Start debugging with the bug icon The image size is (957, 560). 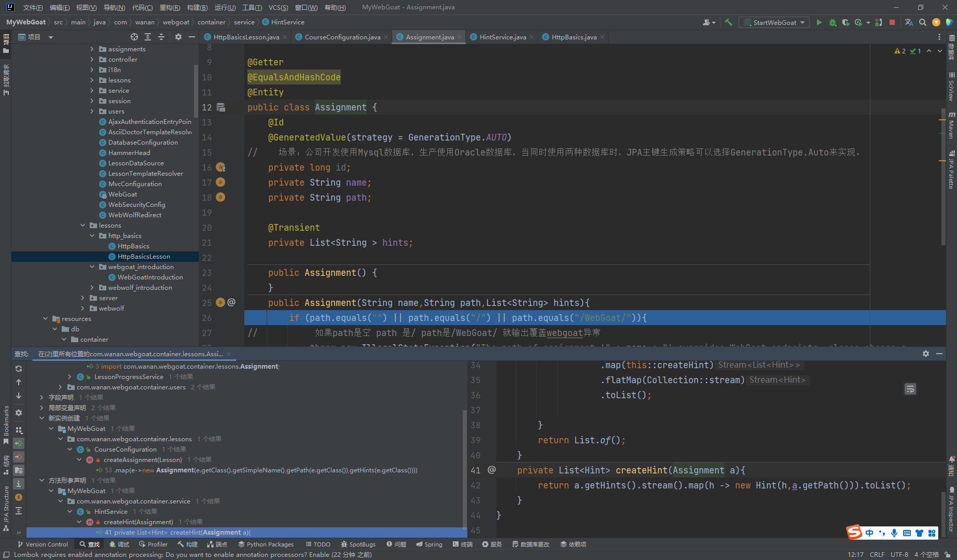(x=833, y=22)
